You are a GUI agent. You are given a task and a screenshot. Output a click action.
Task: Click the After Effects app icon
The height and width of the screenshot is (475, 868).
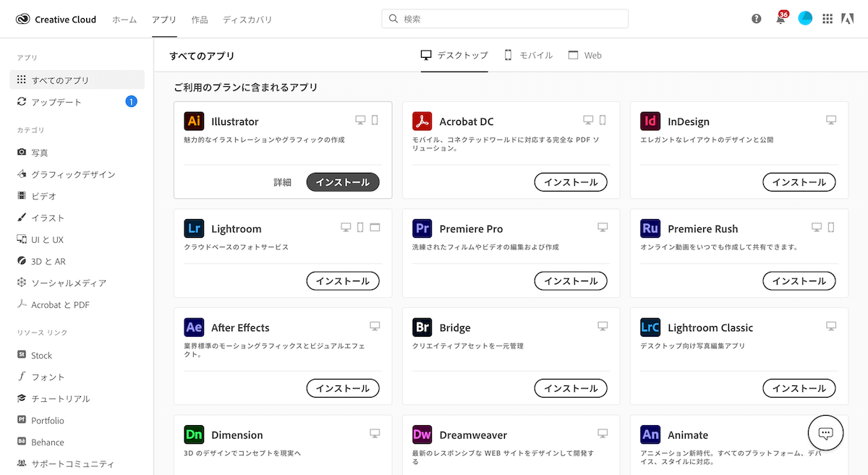coord(194,328)
